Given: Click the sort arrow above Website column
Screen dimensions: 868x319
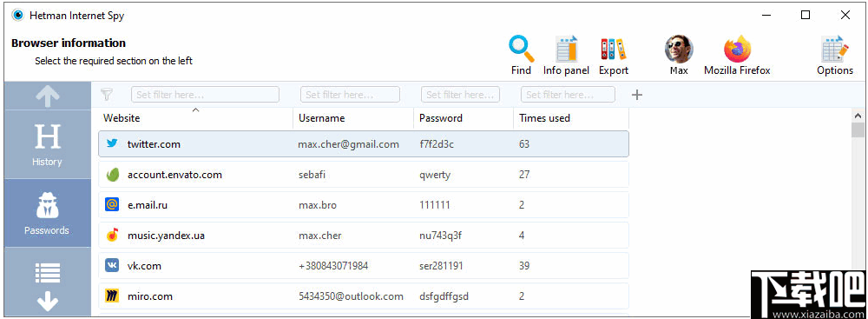Looking at the screenshot, I should (x=195, y=110).
